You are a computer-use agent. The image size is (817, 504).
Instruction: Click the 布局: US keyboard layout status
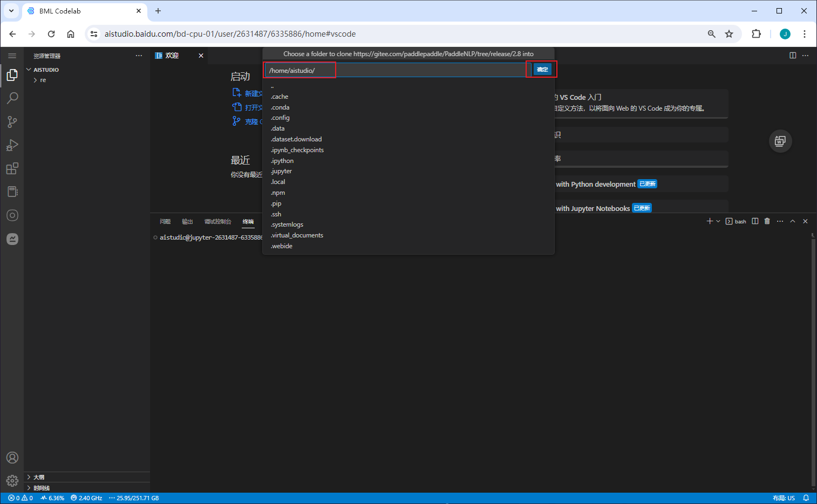784,498
